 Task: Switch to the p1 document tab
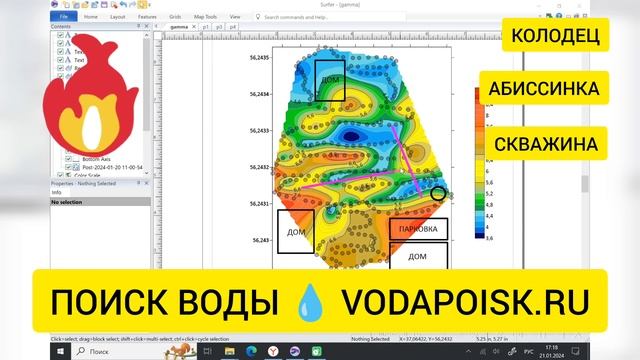pos(205,27)
